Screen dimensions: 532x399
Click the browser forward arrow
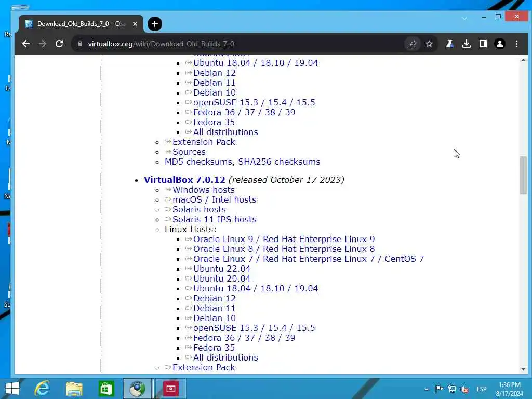[43, 44]
